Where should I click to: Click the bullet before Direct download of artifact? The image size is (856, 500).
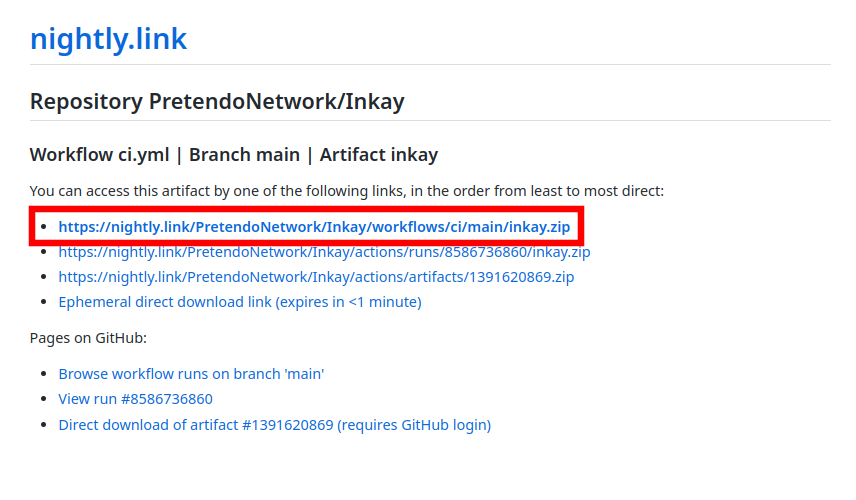pyautogui.click(x=44, y=425)
